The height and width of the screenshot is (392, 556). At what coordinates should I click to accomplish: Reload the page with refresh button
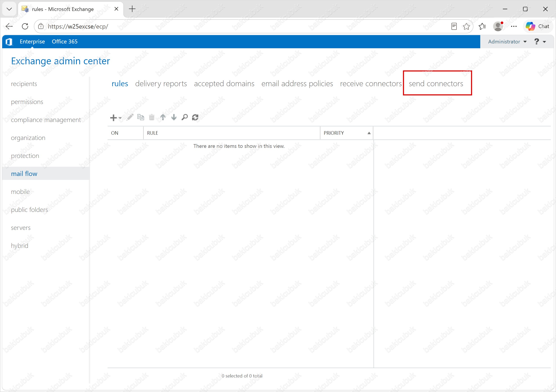(25, 26)
